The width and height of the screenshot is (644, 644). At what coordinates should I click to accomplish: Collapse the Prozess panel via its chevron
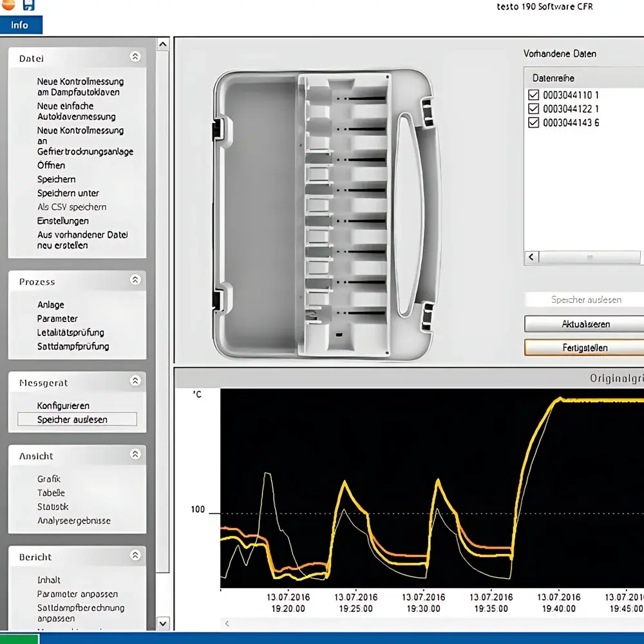coord(135,279)
